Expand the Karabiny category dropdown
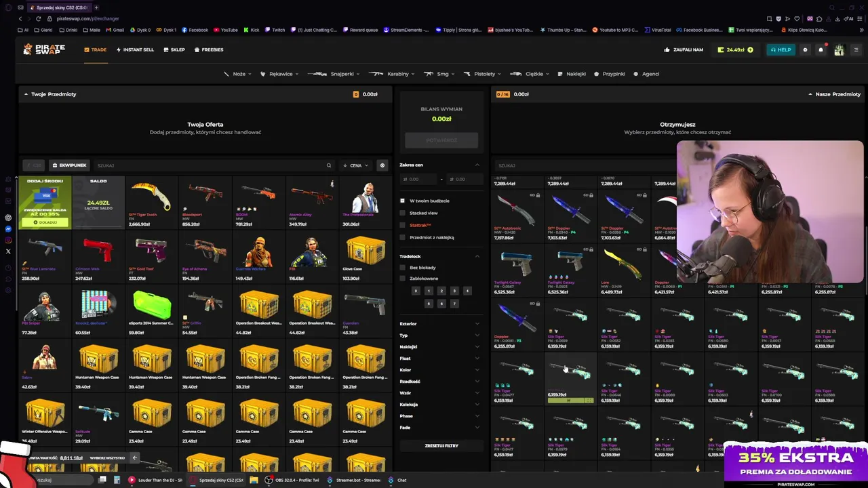This screenshot has height=488, width=868. tap(391, 74)
